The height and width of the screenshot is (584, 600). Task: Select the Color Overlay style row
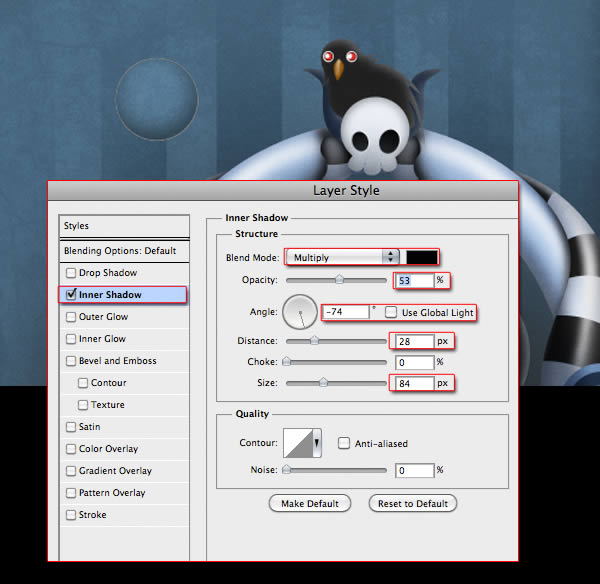pyautogui.click(x=124, y=449)
